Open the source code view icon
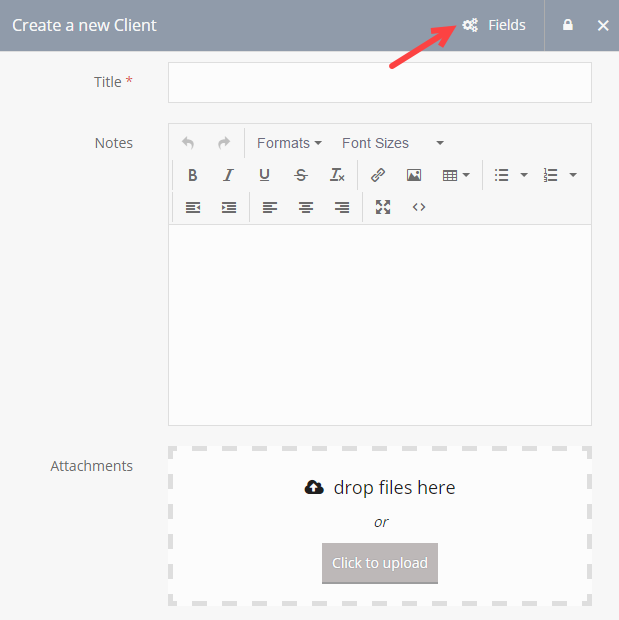Screen dimensions: 619x620 pyautogui.click(x=419, y=207)
